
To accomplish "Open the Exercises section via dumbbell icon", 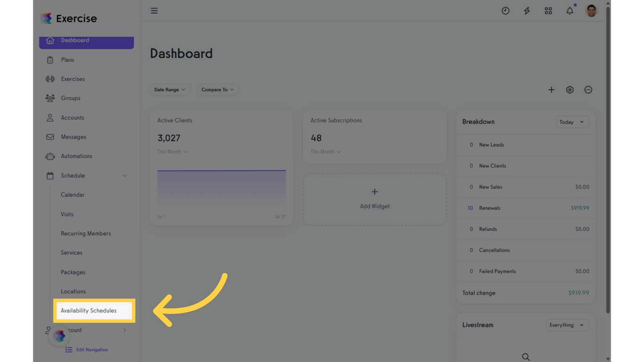I will tap(50, 79).
